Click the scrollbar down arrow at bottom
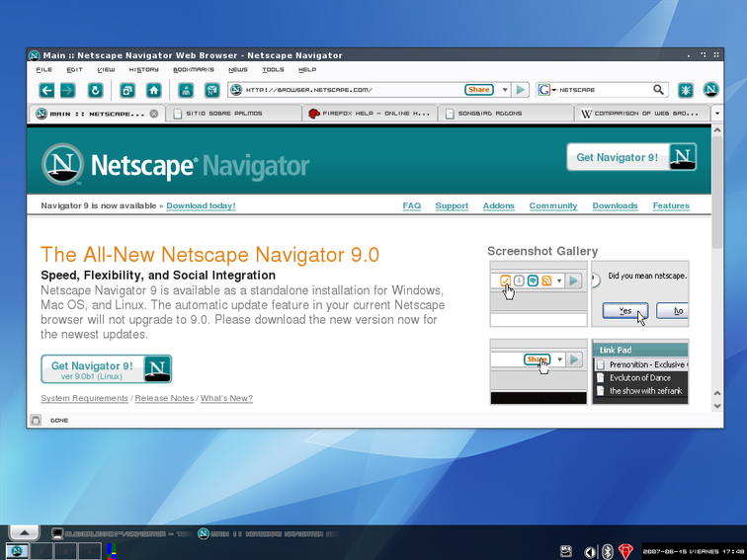Screen dimensions: 747x560 (x=717, y=406)
